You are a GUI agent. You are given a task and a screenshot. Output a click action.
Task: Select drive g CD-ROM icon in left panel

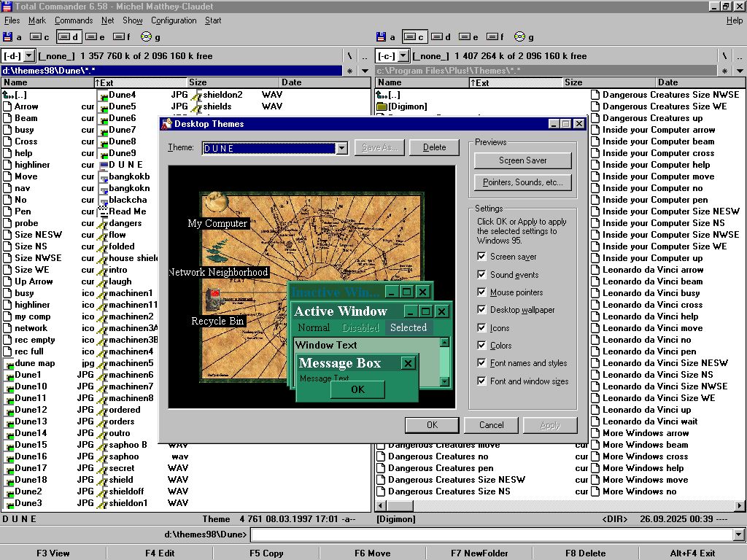[x=146, y=37]
